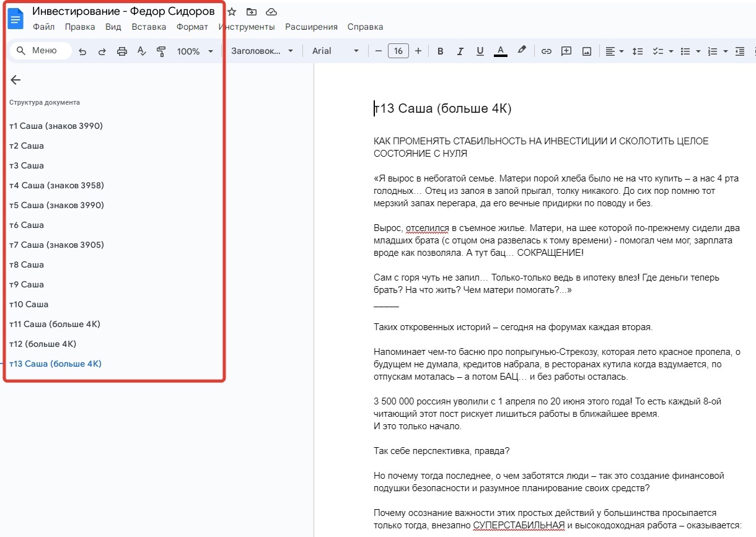Click the document title Инвестирование - Федор Сидоров
Screen dimensions: 756x537
point(123,11)
